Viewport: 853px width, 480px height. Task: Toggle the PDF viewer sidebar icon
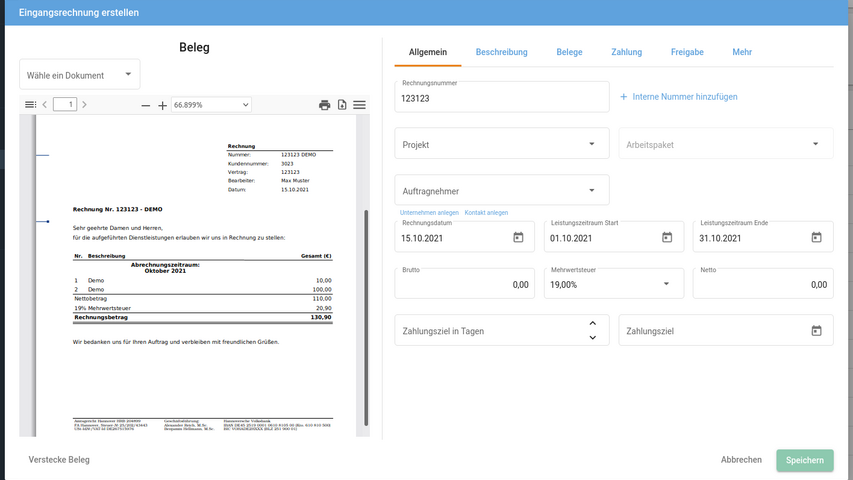tap(30, 105)
